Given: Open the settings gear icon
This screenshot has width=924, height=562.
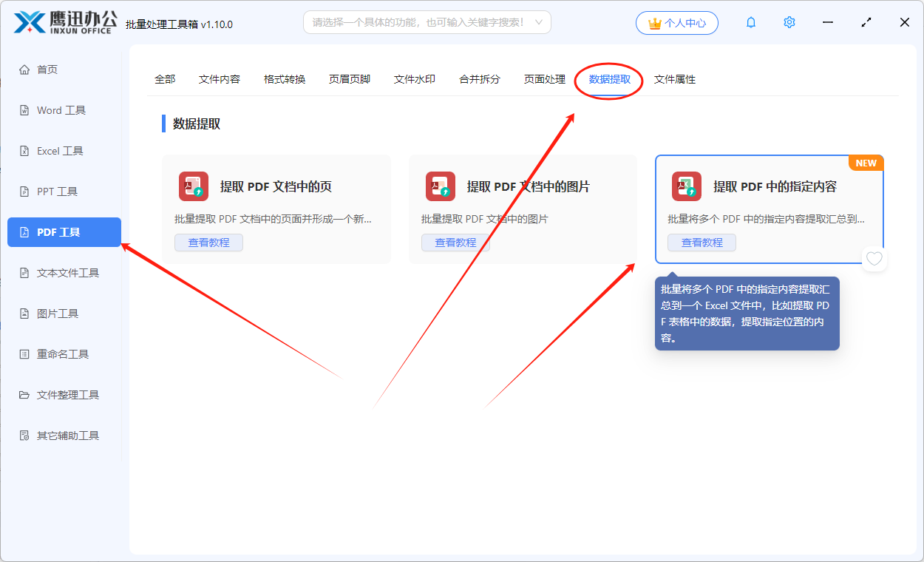Looking at the screenshot, I should pos(789,22).
